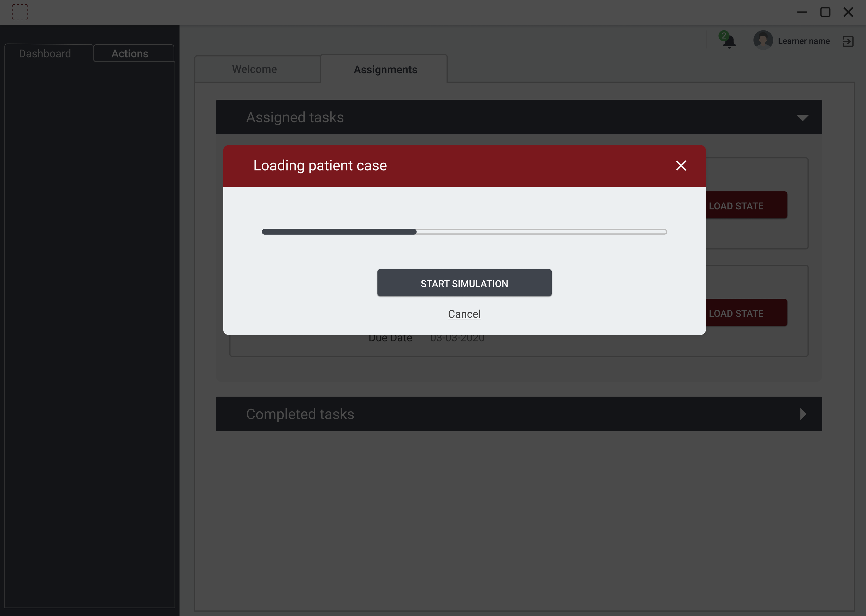
Task: Click the first LOAD STATE button
Action: (x=746, y=205)
